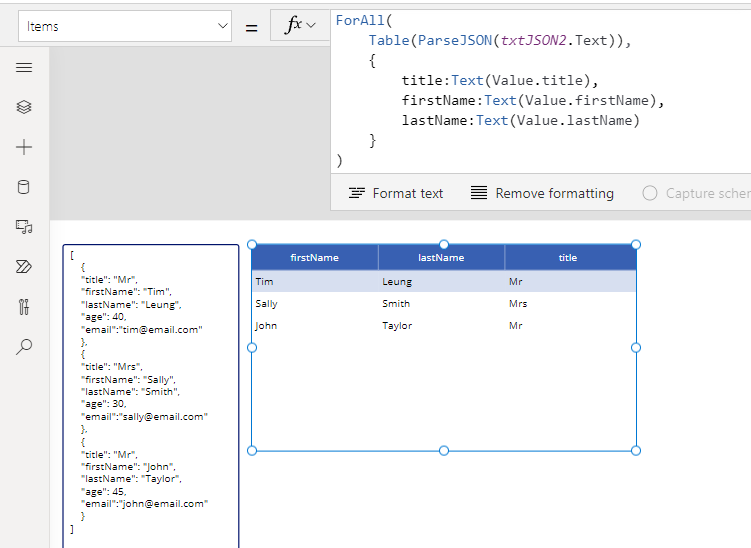Open the Insert plus panel
The image size is (751, 548).
24,147
